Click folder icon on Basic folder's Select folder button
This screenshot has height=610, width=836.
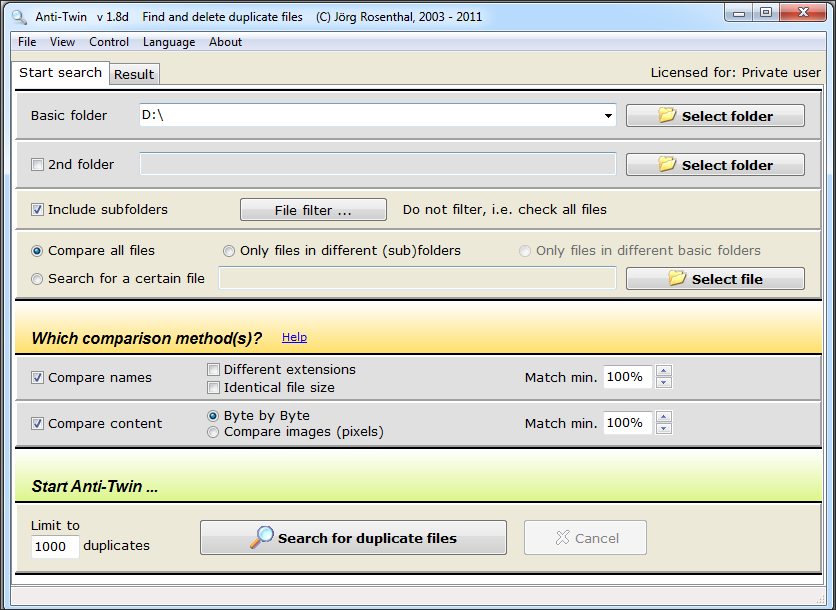coord(667,115)
